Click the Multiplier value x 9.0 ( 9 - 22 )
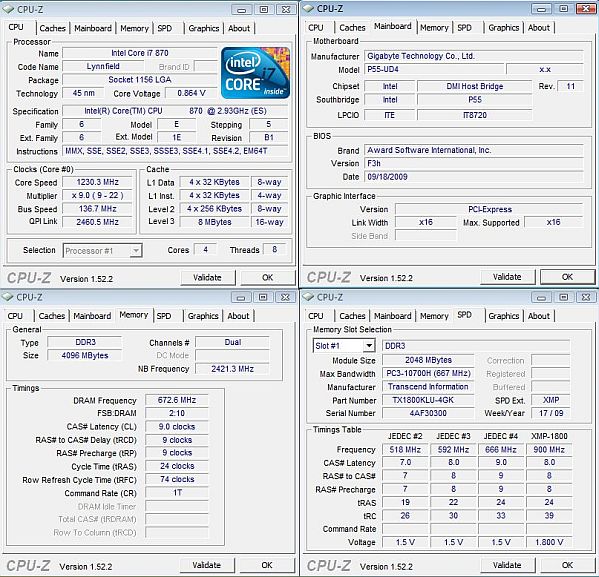This screenshot has height=577, width=599. (97, 196)
